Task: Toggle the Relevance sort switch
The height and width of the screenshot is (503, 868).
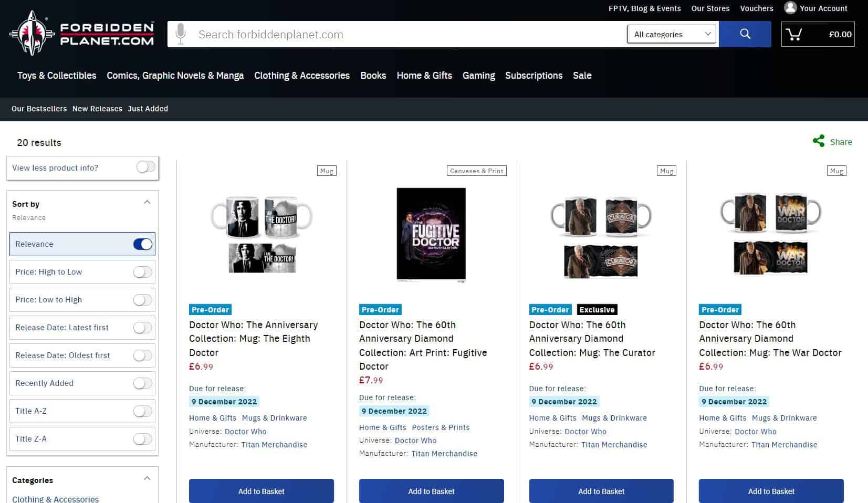Action: tap(143, 244)
